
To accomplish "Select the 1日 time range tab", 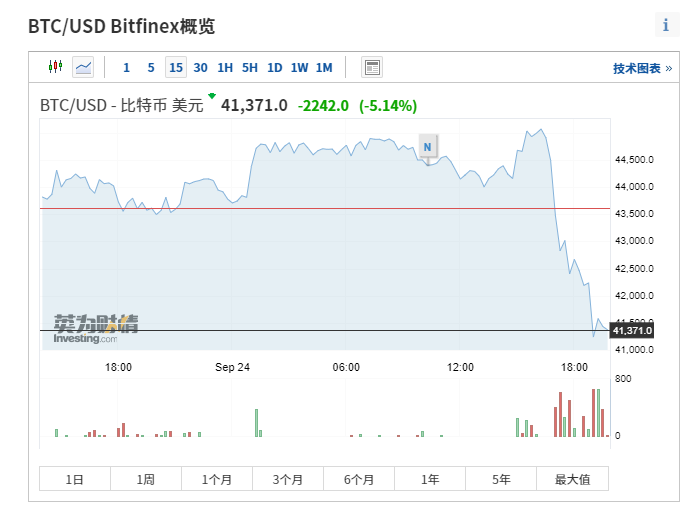I will pyautogui.click(x=75, y=479).
